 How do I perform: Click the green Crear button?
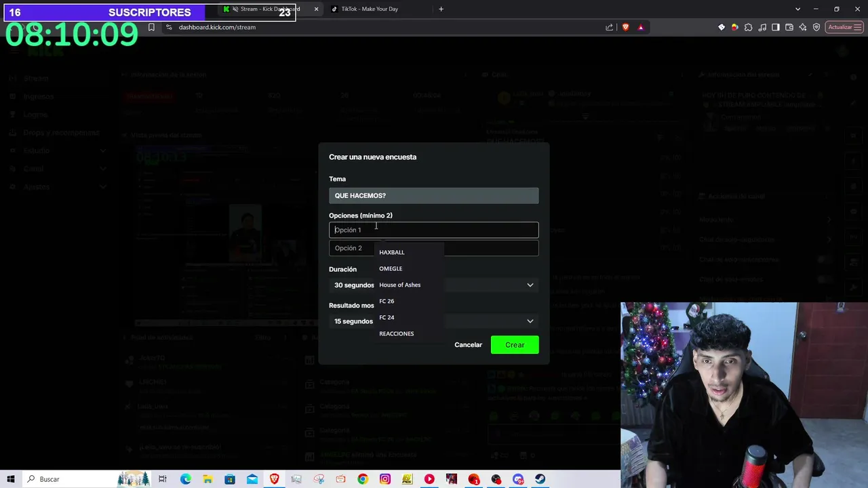click(x=515, y=345)
